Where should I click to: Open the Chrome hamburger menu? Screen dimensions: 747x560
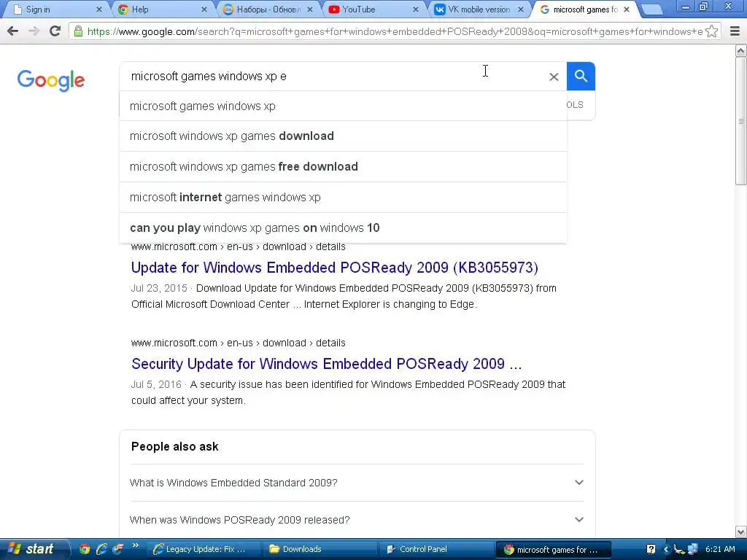(x=735, y=31)
